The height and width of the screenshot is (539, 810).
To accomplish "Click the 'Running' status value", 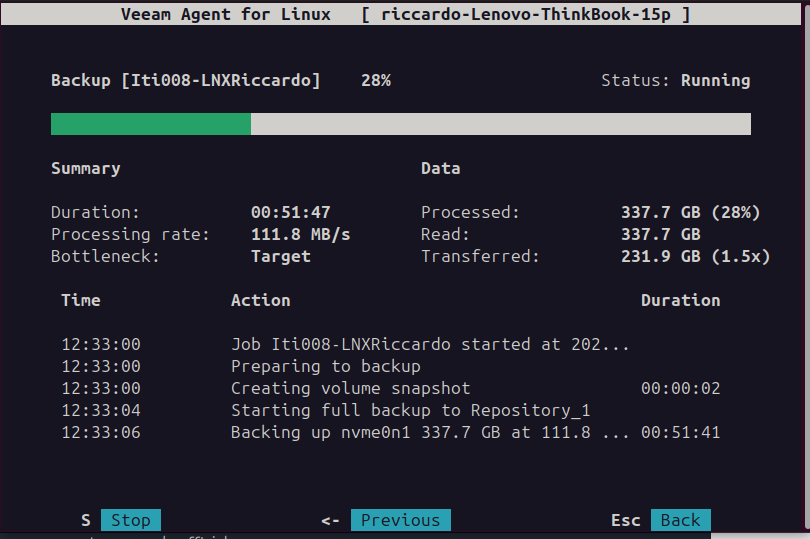I will [x=715, y=81].
